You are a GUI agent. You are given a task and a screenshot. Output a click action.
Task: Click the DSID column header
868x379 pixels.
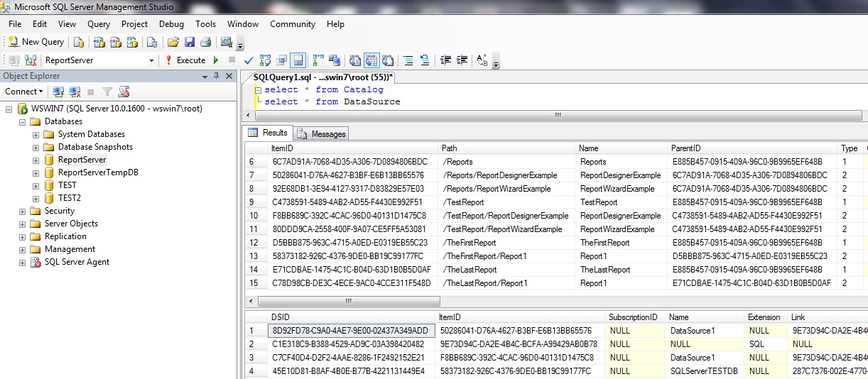tap(352, 317)
